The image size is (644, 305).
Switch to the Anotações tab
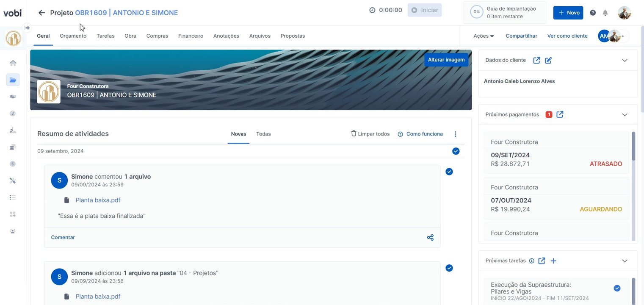pos(226,36)
